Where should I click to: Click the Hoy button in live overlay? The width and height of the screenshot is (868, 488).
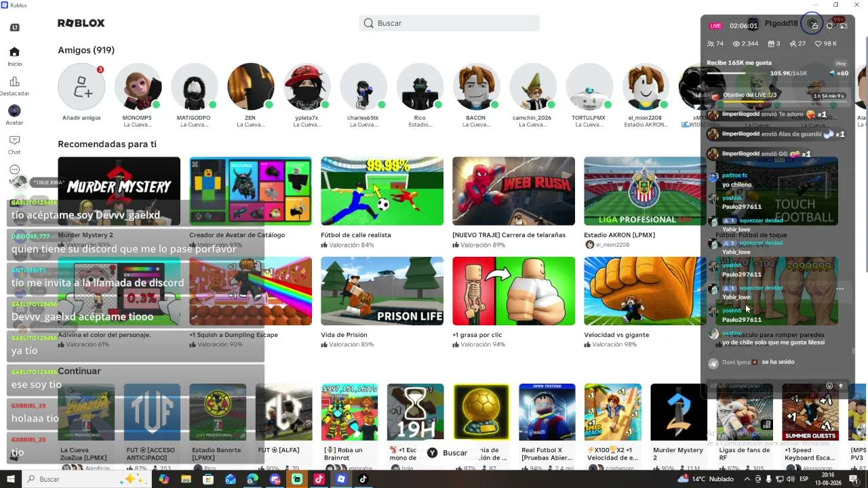tap(841, 63)
